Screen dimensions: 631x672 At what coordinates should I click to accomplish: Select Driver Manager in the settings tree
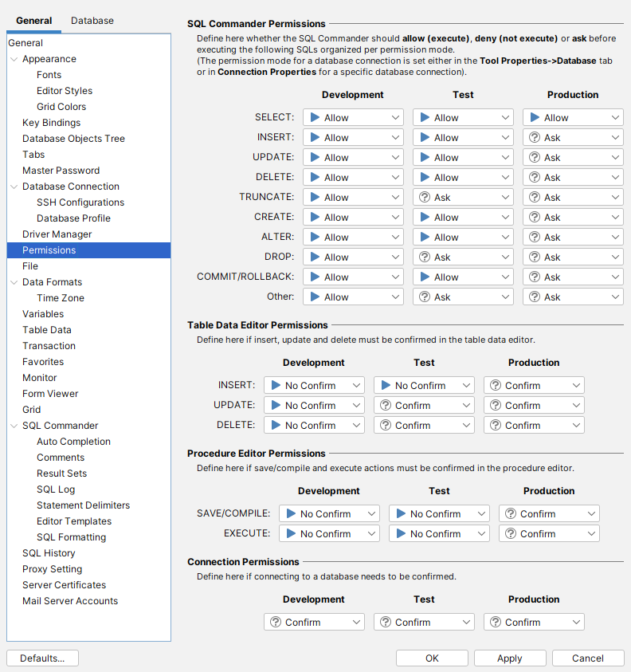[57, 234]
